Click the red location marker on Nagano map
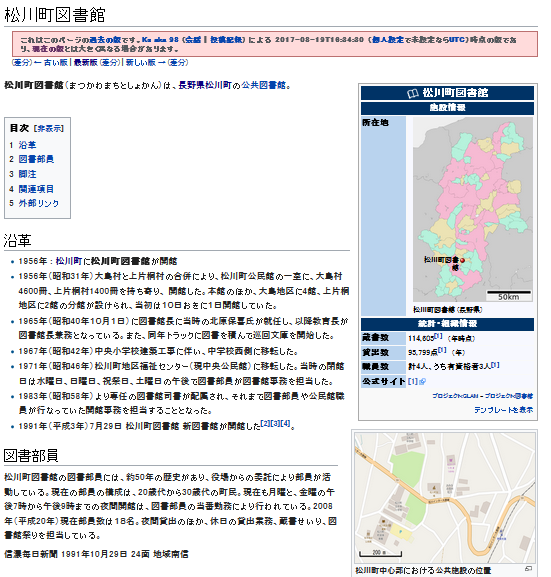Viewport: 551px width, 577px height. pos(462,260)
